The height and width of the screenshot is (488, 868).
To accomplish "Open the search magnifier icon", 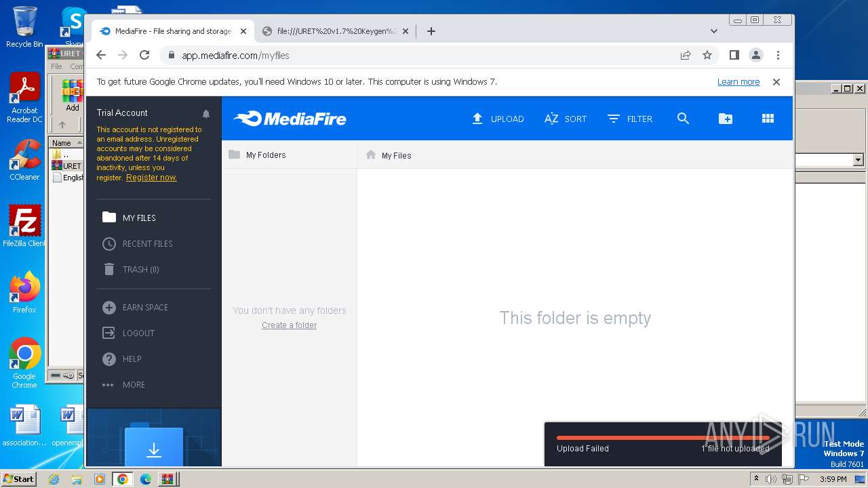I will (x=683, y=119).
